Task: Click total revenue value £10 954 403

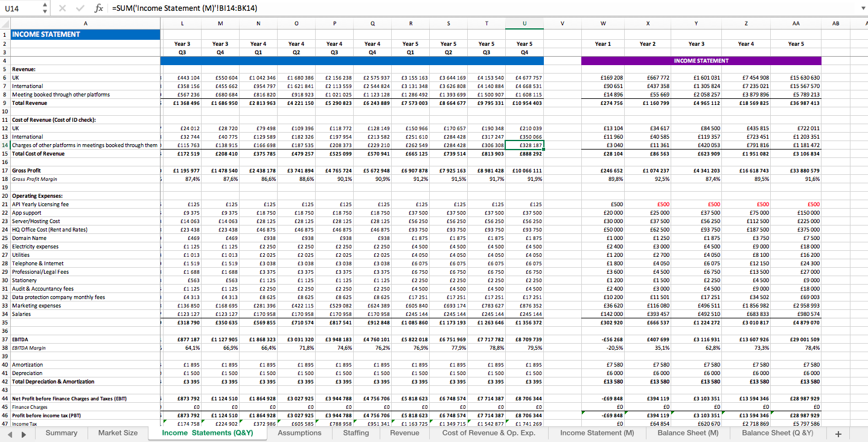Action: (x=525, y=103)
